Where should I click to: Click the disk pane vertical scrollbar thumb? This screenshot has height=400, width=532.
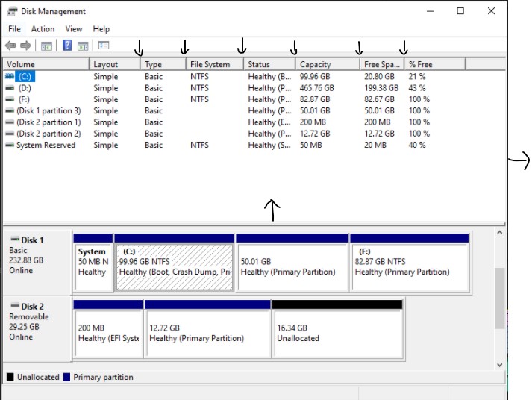[499, 299]
